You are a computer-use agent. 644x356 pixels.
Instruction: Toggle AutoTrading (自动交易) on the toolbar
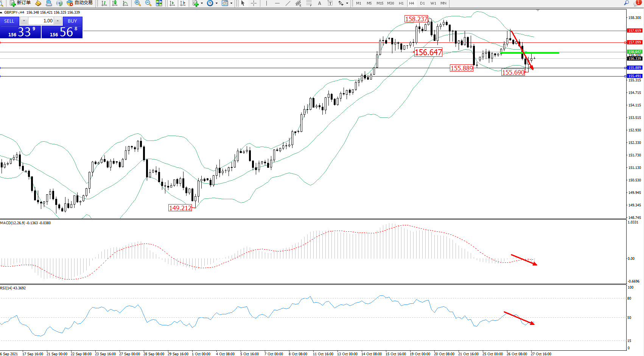click(79, 3)
